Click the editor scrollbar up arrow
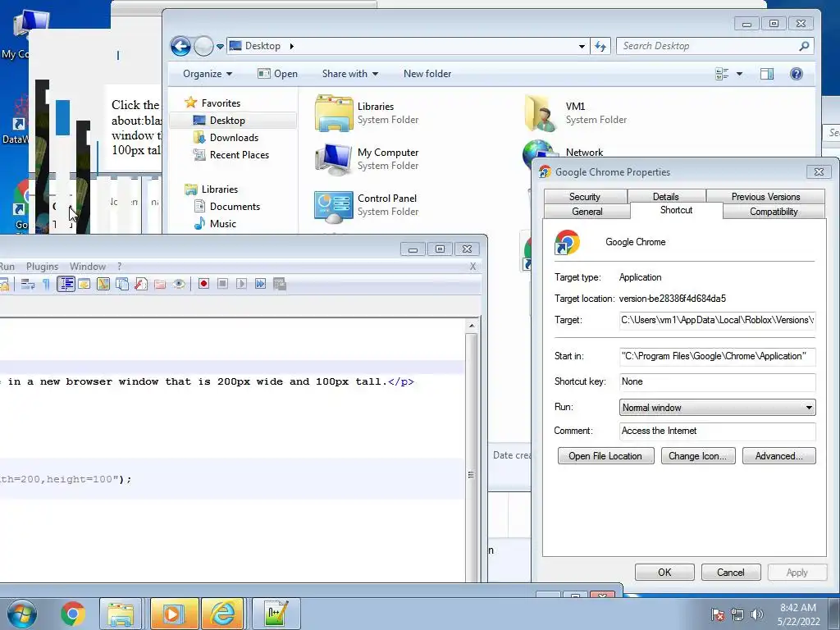The image size is (840, 630). pyautogui.click(x=472, y=326)
